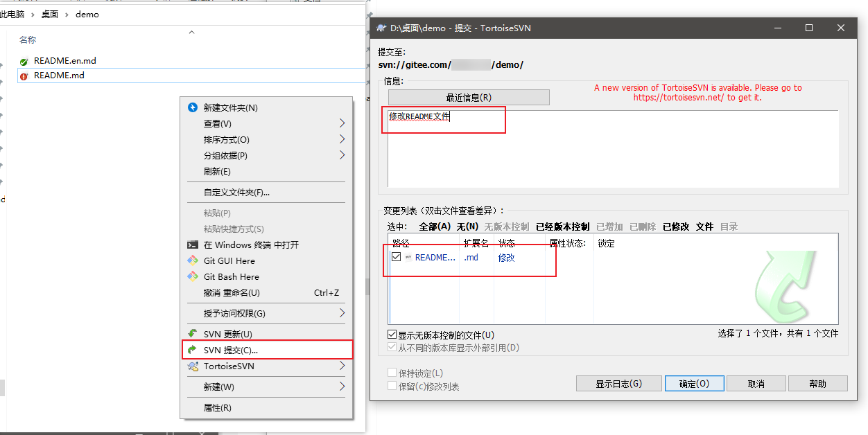Viewport: 868px width, 435px height.
Task: Click the Git GUI Here icon
Action: tap(193, 261)
